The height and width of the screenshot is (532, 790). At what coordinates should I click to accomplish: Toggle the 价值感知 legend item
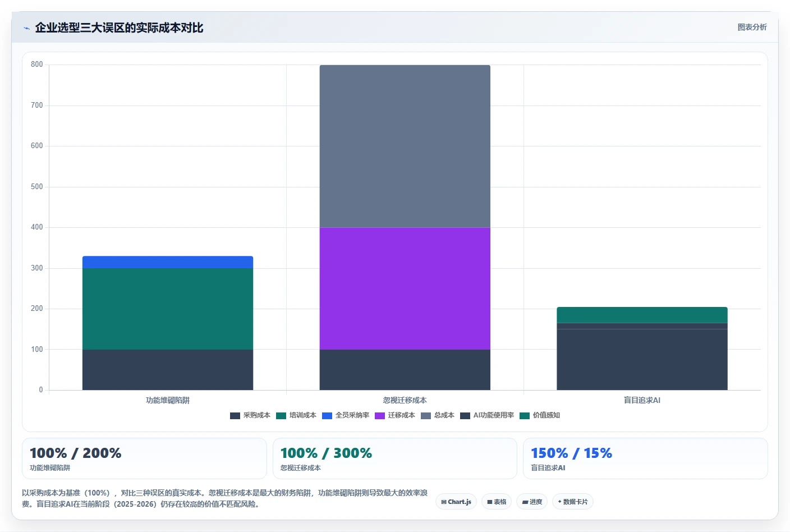coord(540,415)
